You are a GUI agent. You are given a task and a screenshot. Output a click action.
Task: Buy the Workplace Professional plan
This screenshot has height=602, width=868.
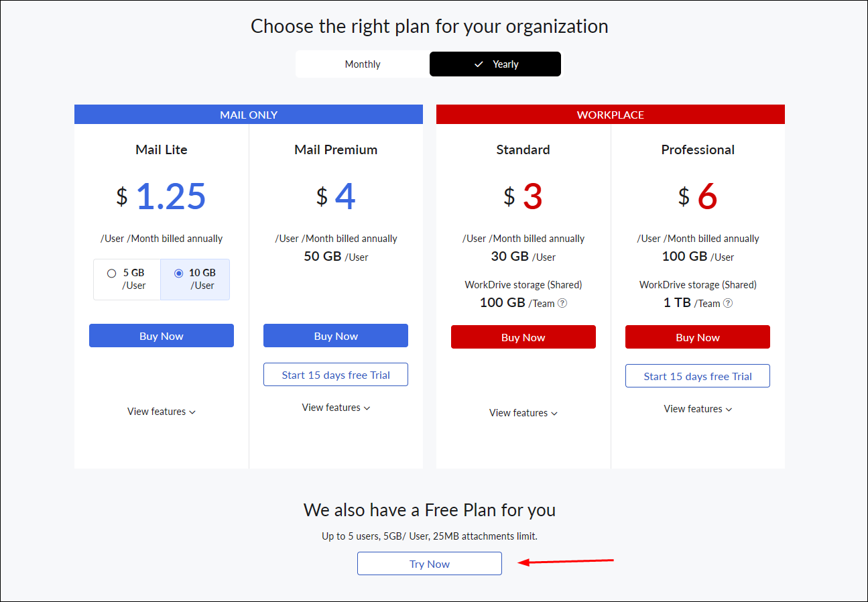pyautogui.click(x=698, y=337)
